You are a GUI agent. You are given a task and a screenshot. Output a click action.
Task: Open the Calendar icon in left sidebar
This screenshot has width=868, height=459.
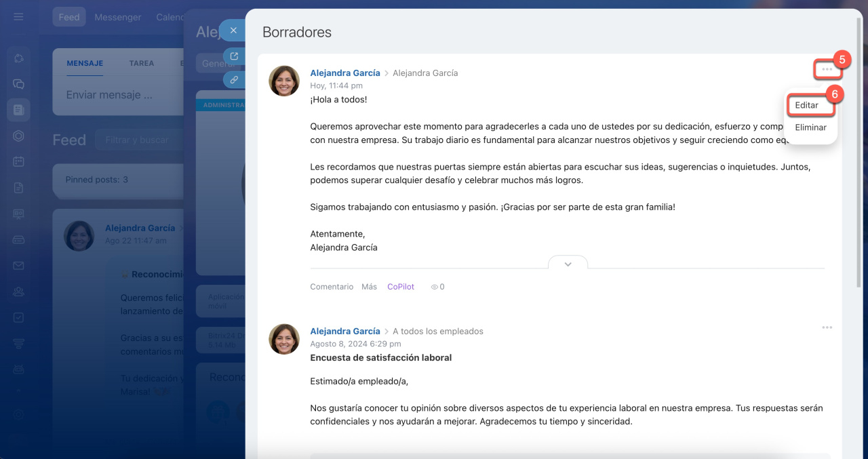18,161
